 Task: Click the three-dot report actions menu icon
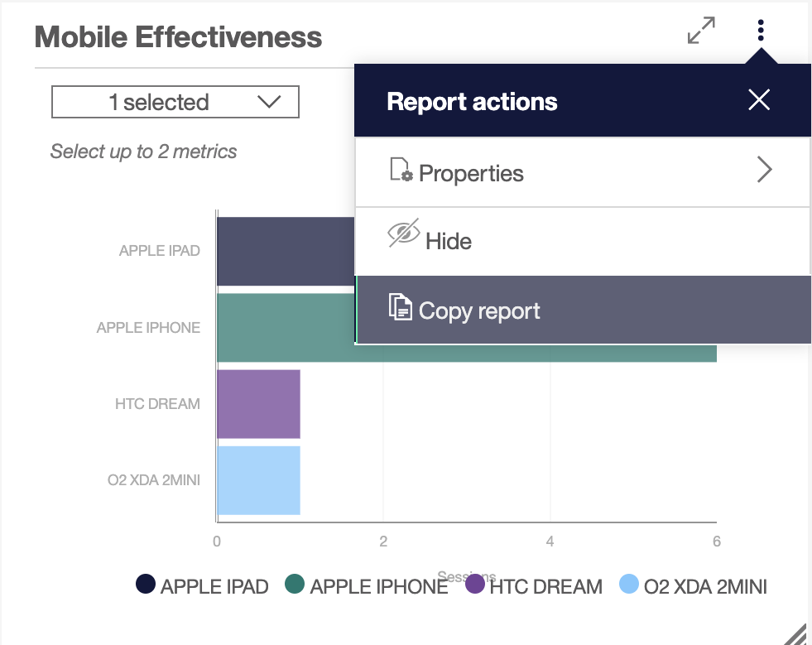[761, 31]
